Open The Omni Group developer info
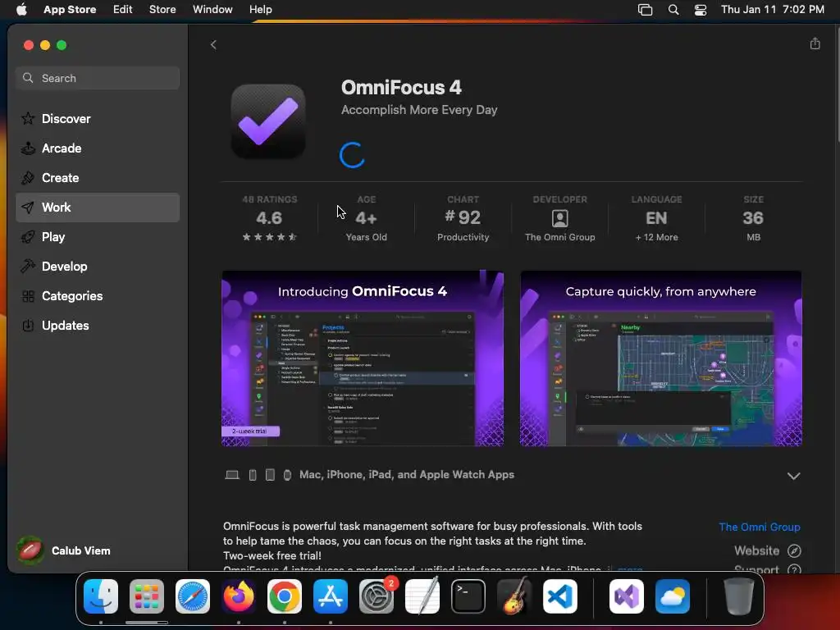840x630 pixels. pos(559,218)
